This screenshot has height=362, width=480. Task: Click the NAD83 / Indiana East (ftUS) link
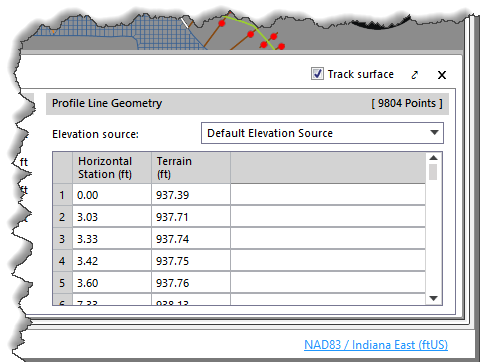point(376,344)
